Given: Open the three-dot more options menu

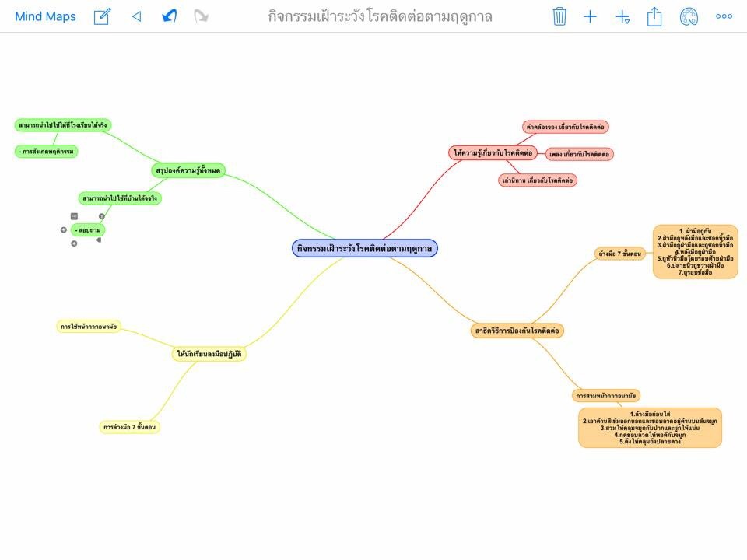Looking at the screenshot, I should pos(724,16).
